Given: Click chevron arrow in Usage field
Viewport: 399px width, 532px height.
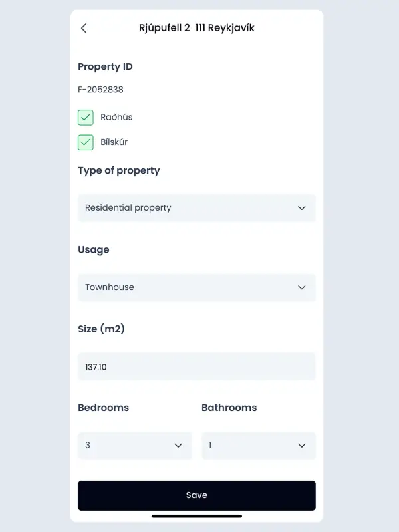Looking at the screenshot, I should [302, 287].
